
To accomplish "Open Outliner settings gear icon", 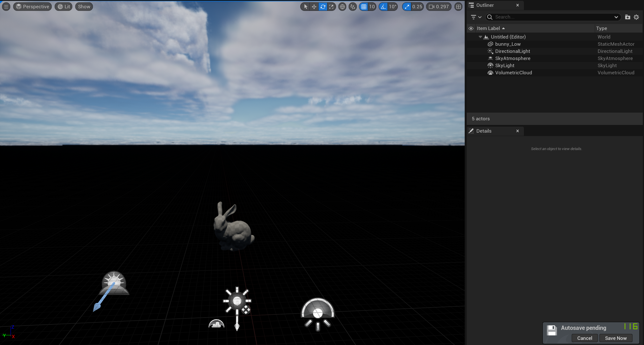I will 636,17.
